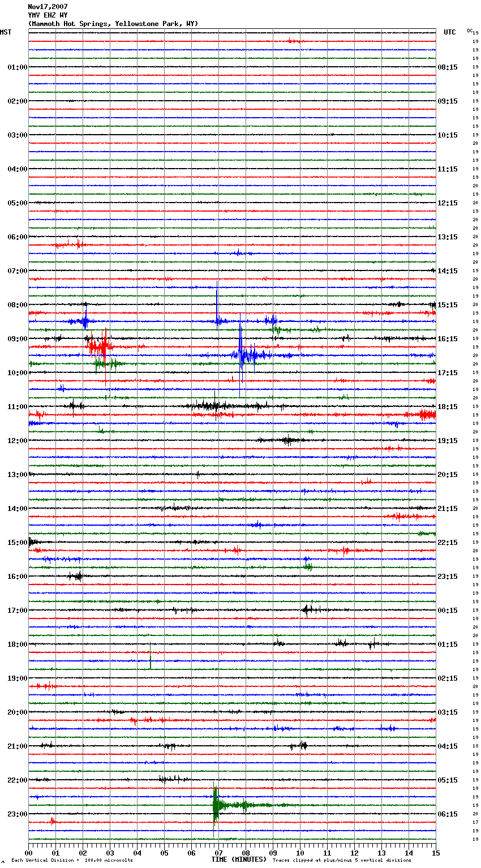Select the 18:00 MST time label
481x868 pixels.
(x=18, y=644)
